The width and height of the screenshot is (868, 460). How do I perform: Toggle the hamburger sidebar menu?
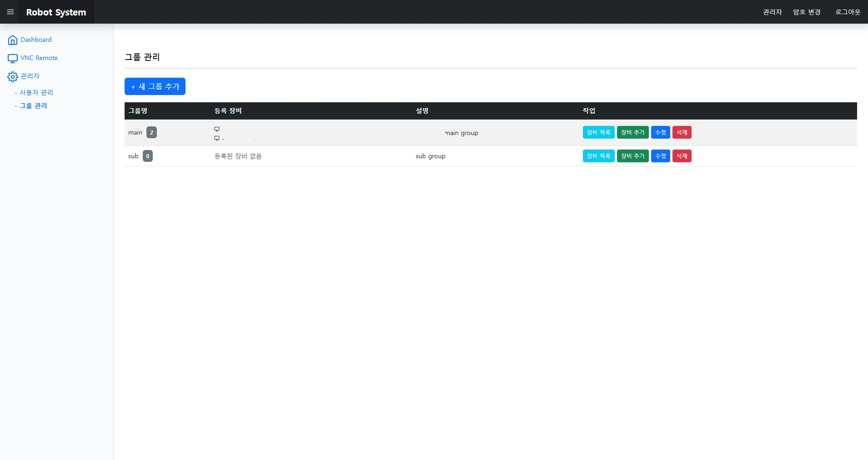(x=10, y=12)
